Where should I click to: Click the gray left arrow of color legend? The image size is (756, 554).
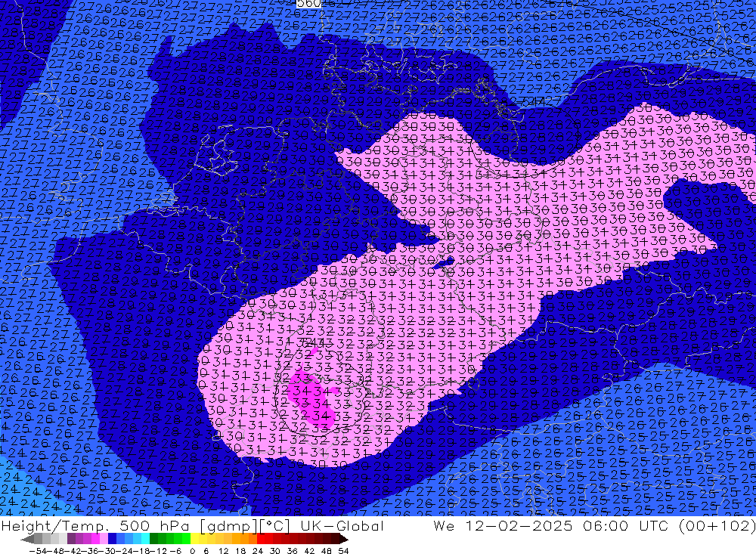point(27,540)
